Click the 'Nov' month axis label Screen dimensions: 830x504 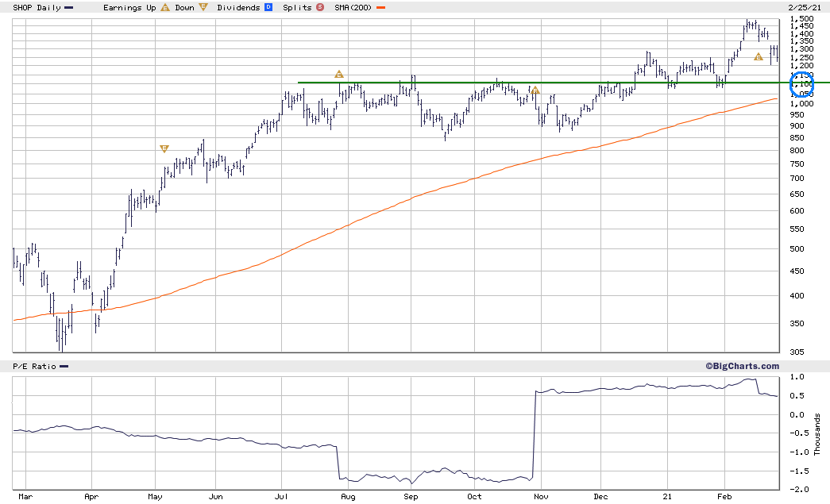541,496
